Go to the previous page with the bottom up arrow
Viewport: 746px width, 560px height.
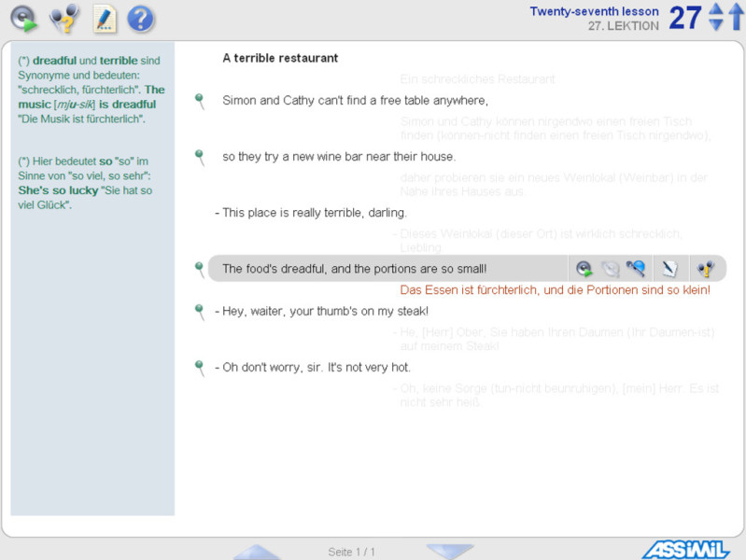coord(257,552)
